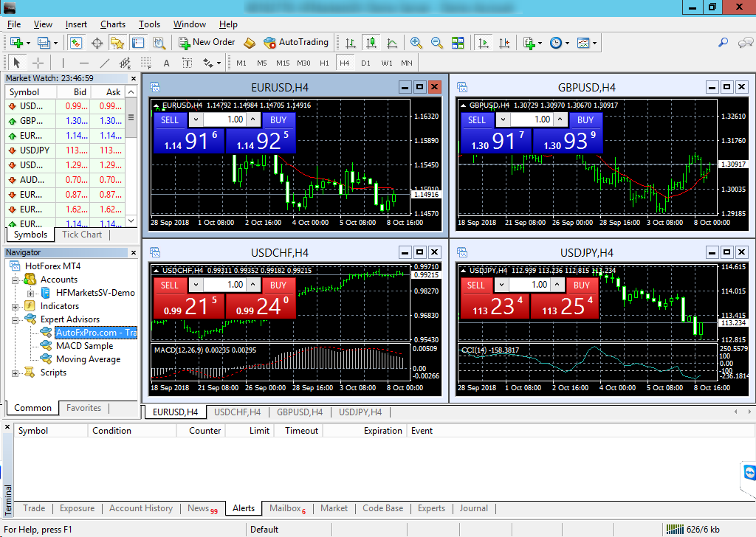Expand the Scripts tree node

15,373
